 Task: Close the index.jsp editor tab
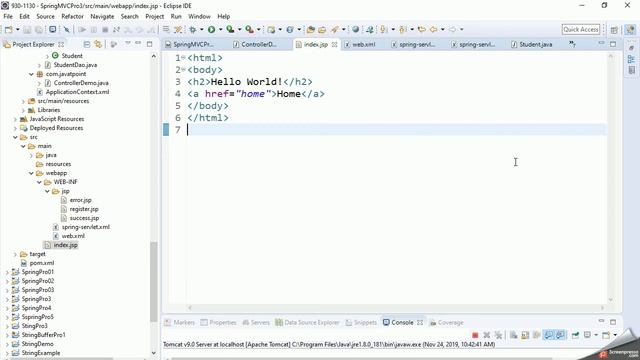[334, 44]
